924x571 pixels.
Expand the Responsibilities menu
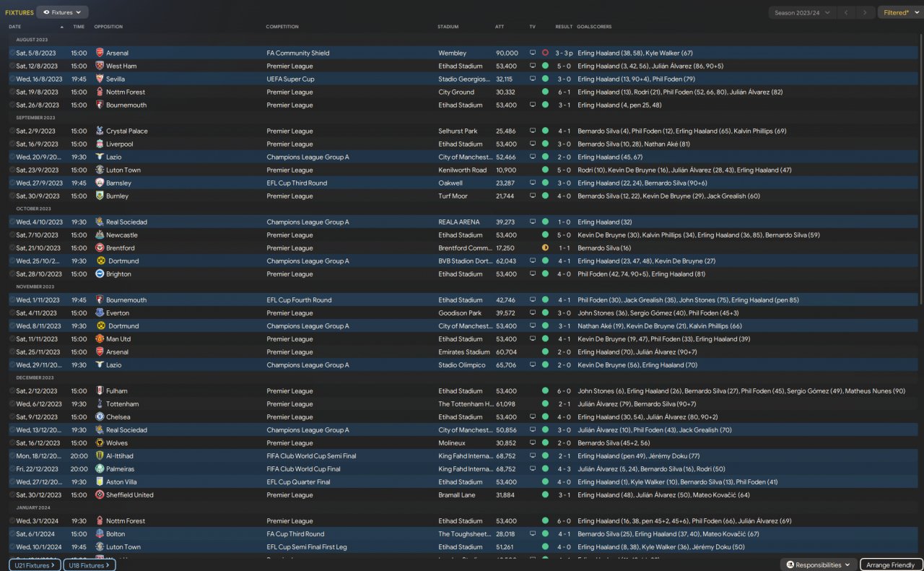(x=818, y=565)
